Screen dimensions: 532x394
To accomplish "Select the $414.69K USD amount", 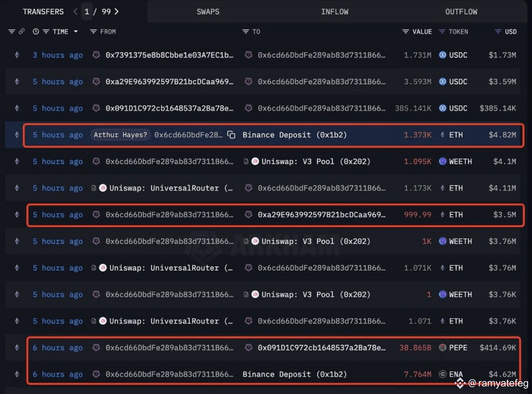I will 498,348.
